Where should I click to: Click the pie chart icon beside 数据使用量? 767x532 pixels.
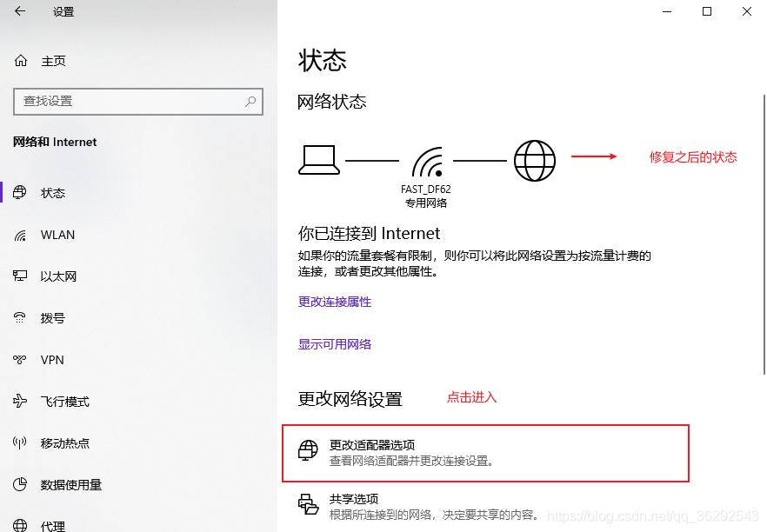(x=20, y=484)
